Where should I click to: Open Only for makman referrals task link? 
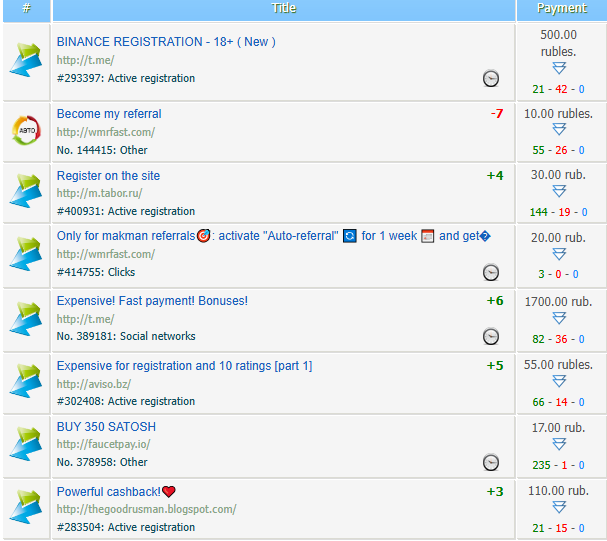pyautogui.click(x=273, y=236)
